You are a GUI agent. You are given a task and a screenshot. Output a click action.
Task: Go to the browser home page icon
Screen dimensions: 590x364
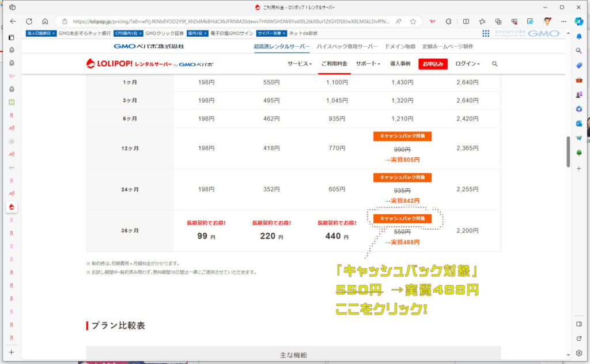coord(45,21)
